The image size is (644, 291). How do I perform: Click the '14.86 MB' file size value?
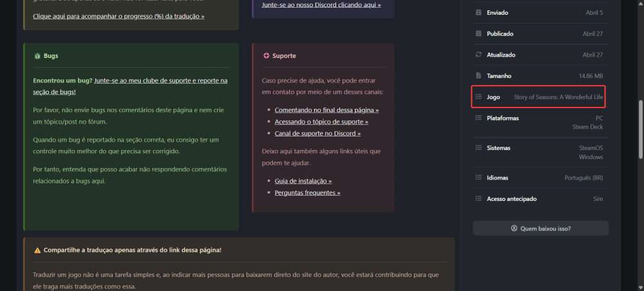(x=591, y=76)
